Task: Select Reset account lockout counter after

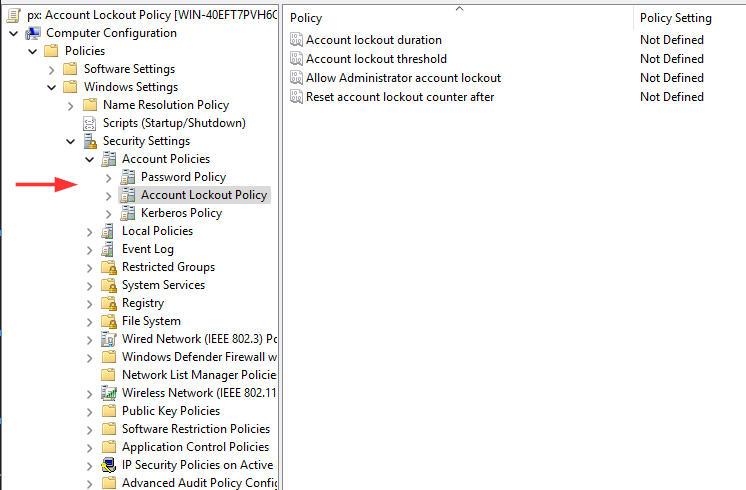Action: click(x=400, y=97)
